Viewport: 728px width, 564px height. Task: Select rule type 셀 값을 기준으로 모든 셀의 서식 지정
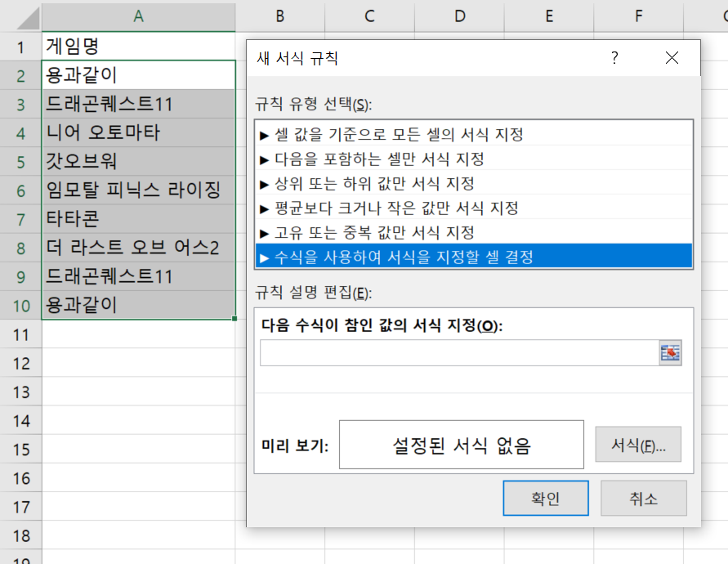(474, 135)
